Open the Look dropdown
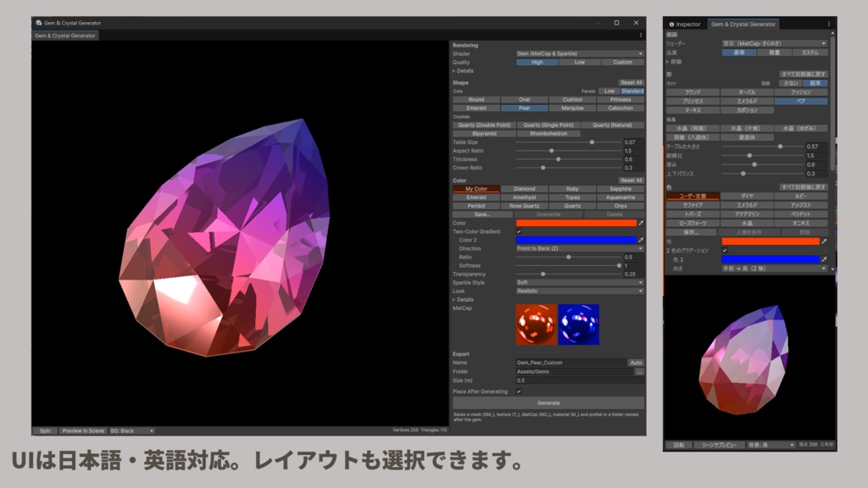This screenshot has height=488, width=868. (x=580, y=291)
